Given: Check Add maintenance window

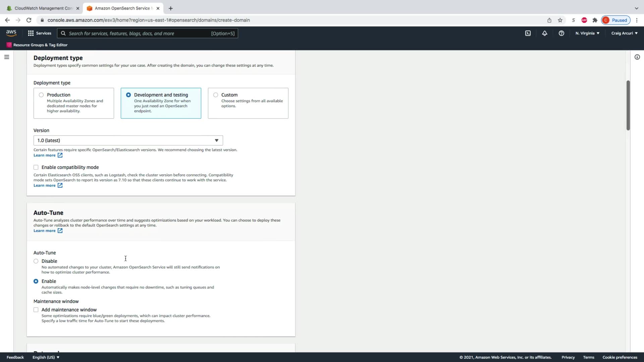Looking at the screenshot, I should click(36, 310).
